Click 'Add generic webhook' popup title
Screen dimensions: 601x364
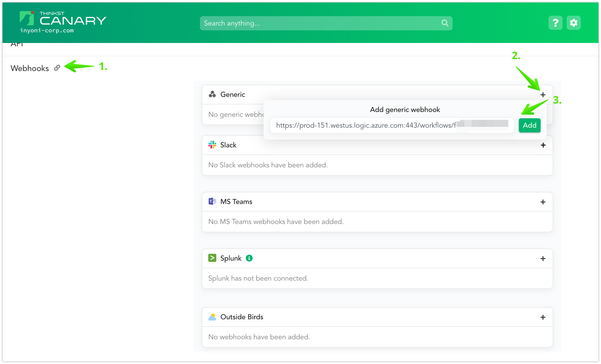tap(405, 109)
